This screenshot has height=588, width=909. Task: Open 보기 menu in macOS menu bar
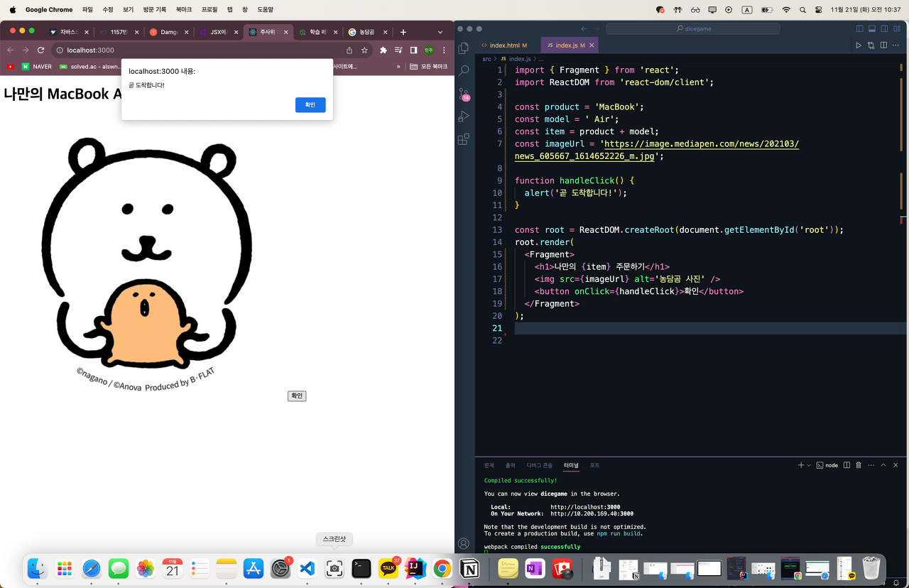coord(128,10)
